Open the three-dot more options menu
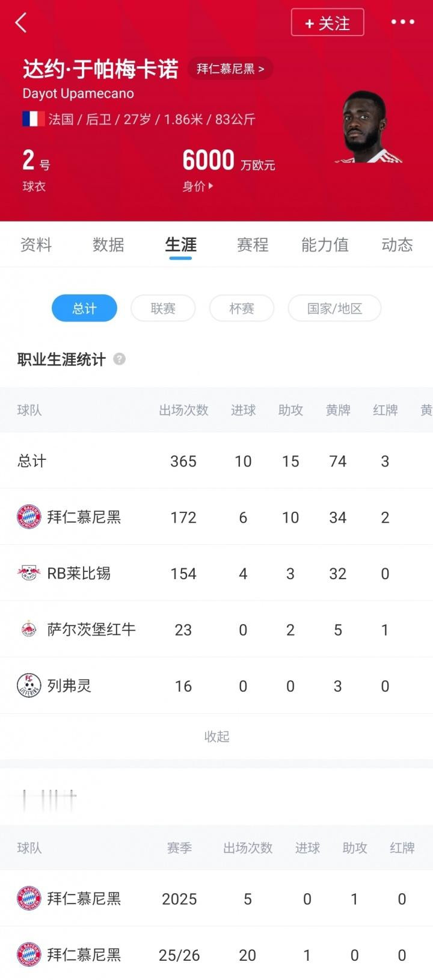This screenshot has width=433, height=980. [402, 22]
